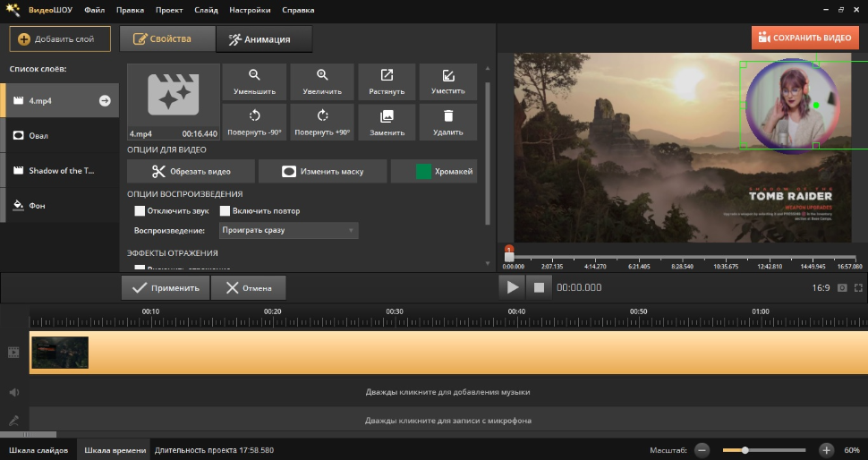Click the Заменить replace button
This screenshot has height=460, width=868.
[387, 123]
